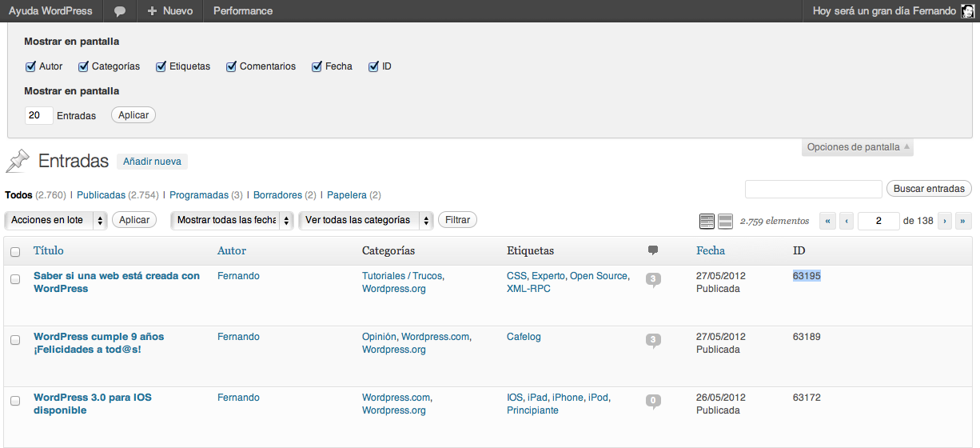Image resolution: width=980 pixels, height=448 pixels.
Task: Go to the first page arrow
Action: pos(828,221)
